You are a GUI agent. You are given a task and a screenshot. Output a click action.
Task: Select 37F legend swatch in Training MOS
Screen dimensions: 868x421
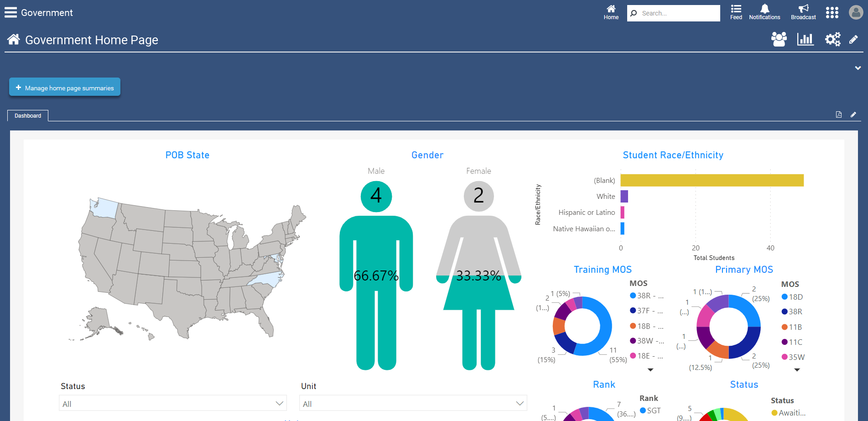click(633, 311)
